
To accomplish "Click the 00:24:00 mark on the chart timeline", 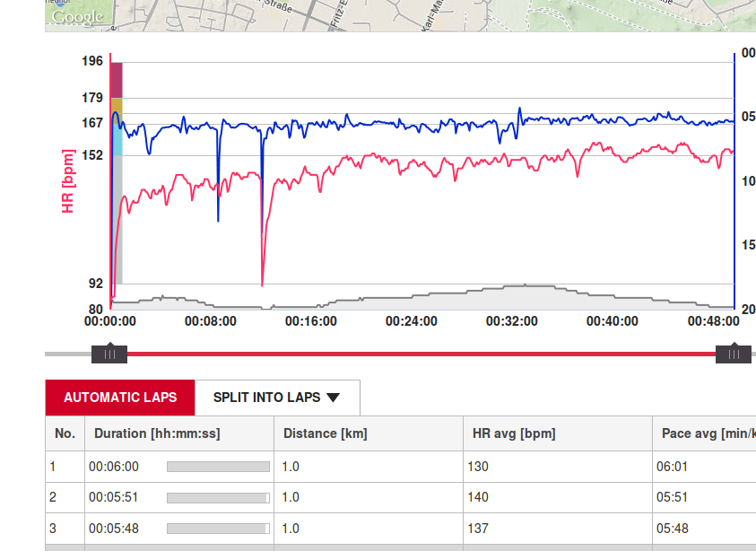I will 412,321.
